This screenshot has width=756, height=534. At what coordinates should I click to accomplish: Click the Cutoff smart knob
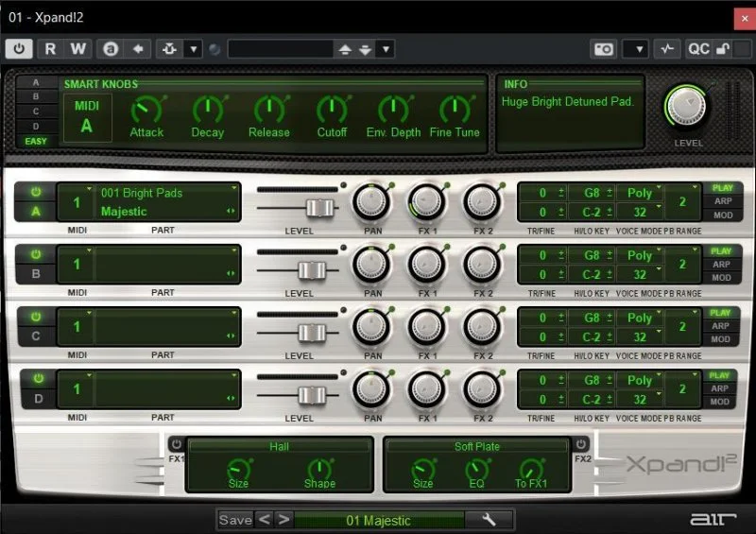coord(332,110)
